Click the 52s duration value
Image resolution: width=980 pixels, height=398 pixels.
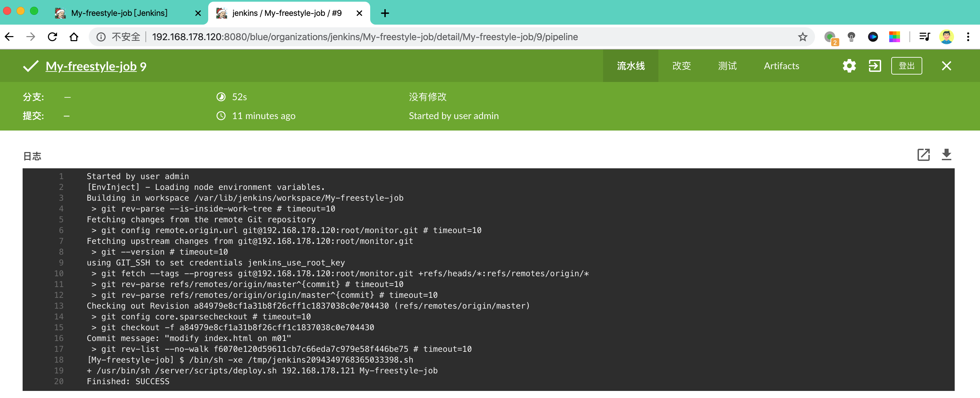pyautogui.click(x=239, y=97)
